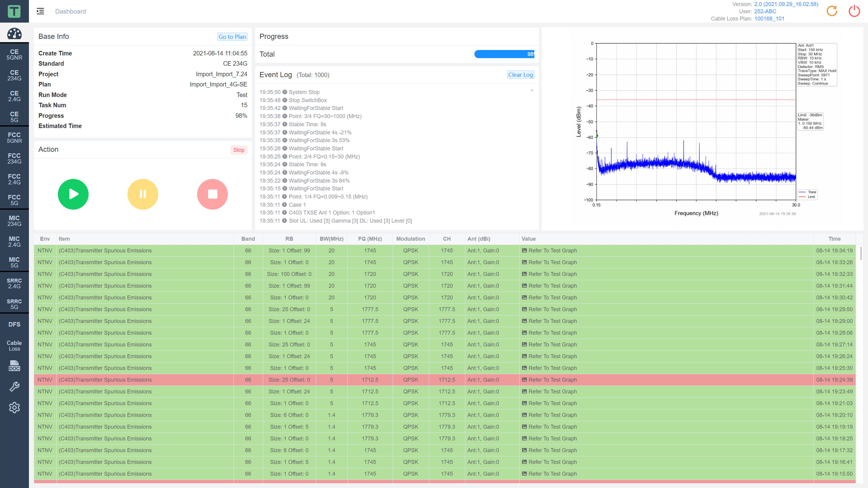Image resolution: width=868 pixels, height=488 pixels.
Task: Select cell 'Size: 100 Offset: 0'
Action: click(289, 274)
